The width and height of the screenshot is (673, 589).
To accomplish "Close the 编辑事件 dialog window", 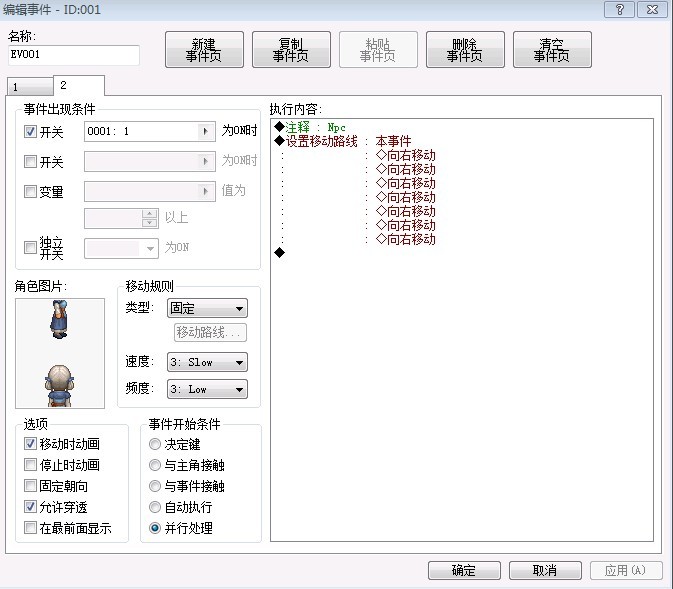I will coord(652,9).
